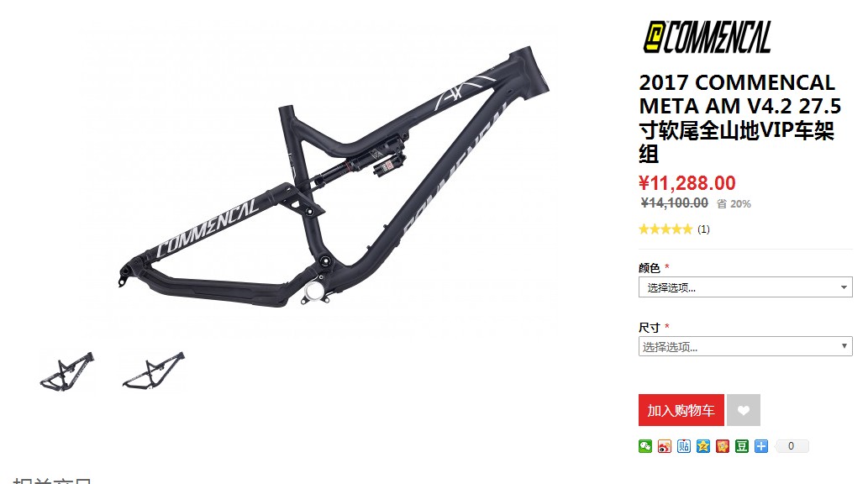This screenshot has height=484, width=868.
Task: Select the second frame thumbnail
Action: pos(154,371)
